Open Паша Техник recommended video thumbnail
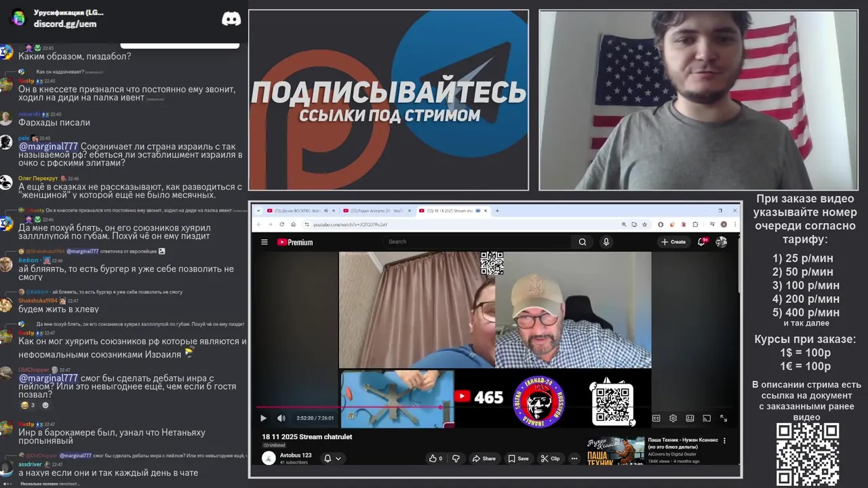868x488 pixels. (616, 450)
